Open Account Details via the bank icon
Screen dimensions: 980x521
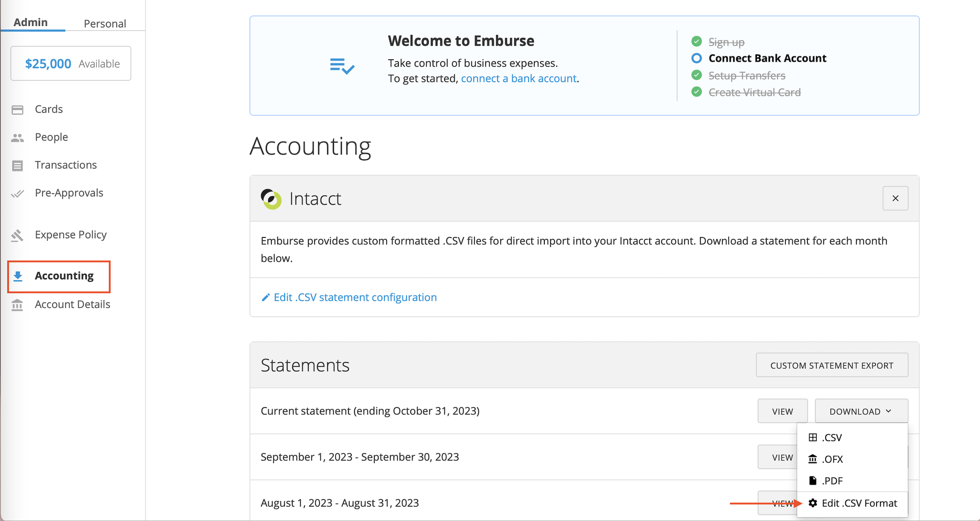click(18, 305)
